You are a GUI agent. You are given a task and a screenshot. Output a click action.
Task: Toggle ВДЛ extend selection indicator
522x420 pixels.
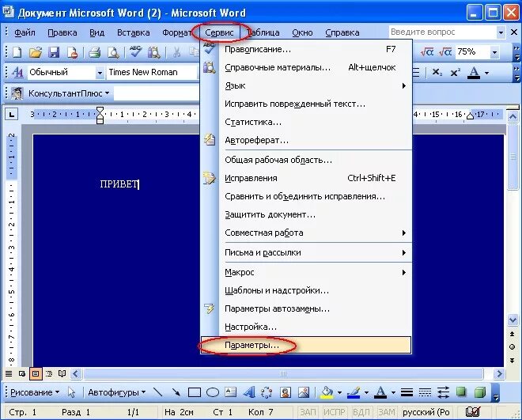[361, 412]
